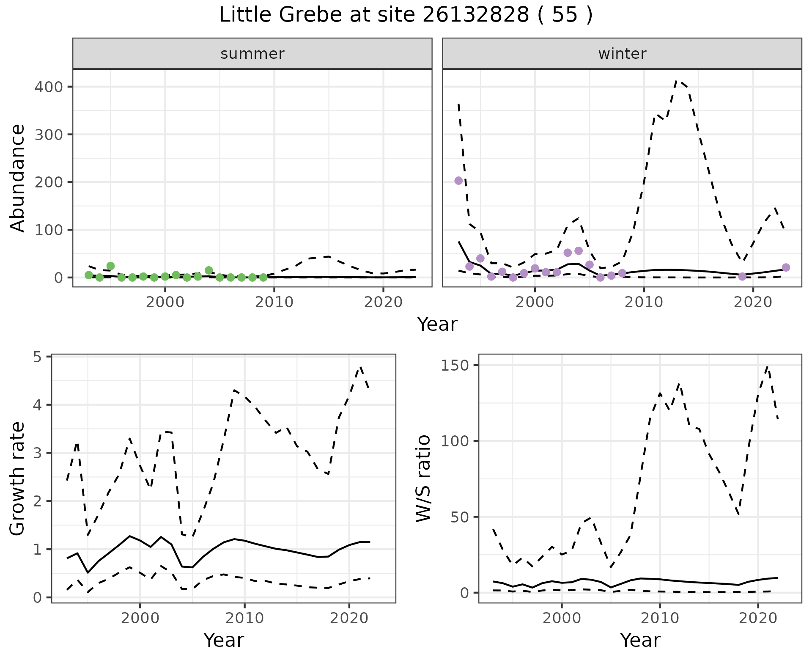Click the W/S ratio y-axis label
Image resolution: width=812 pixels, height=660 pixels.
point(423,479)
